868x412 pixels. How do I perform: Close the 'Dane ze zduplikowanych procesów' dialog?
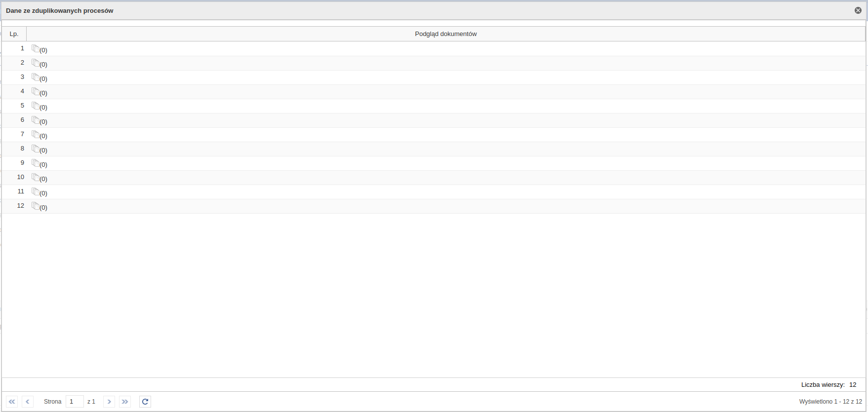click(858, 10)
